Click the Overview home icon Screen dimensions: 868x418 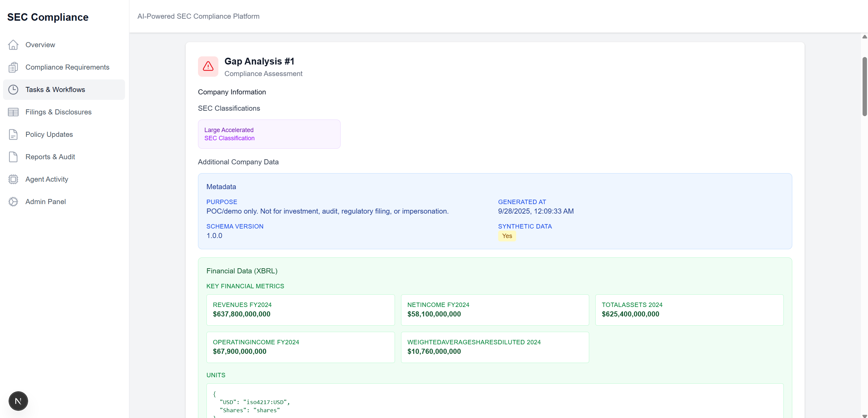[x=13, y=45]
